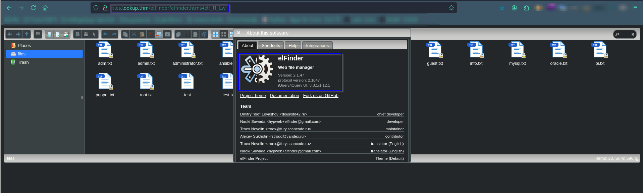Click the elFinder search magnifier icon
The image size is (644, 193).
click(617, 34)
